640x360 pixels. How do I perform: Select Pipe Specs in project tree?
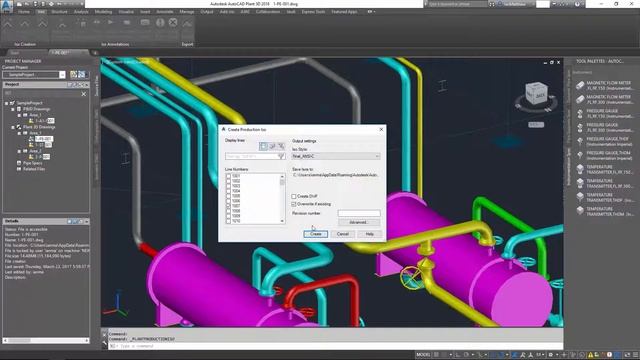pyautogui.click(x=32, y=163)
